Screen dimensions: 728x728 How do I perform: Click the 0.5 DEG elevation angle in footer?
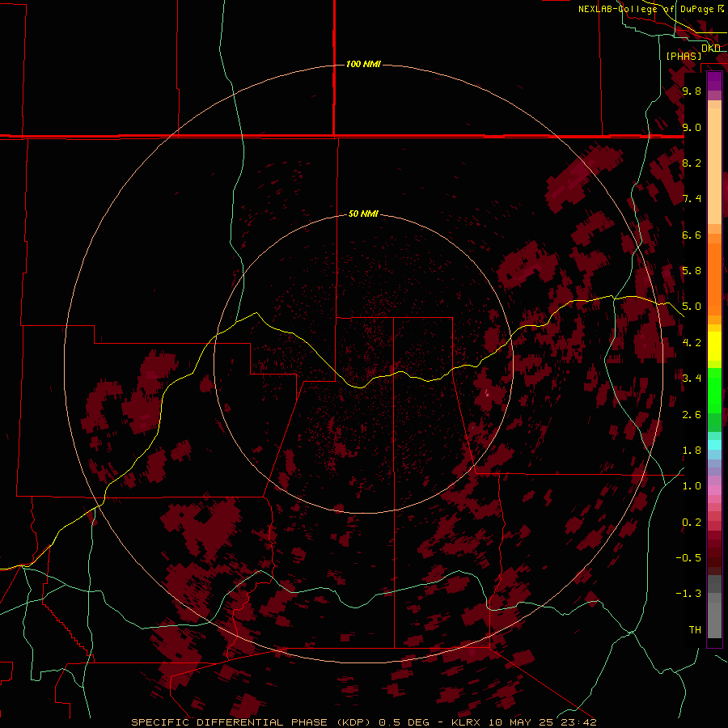pyautogui.click(x=405, y=722)
